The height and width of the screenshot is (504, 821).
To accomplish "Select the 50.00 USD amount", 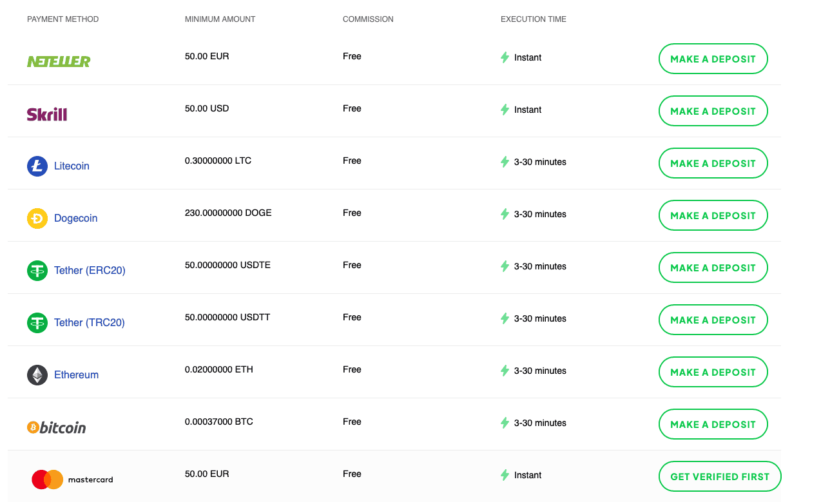I will (207, 108).
